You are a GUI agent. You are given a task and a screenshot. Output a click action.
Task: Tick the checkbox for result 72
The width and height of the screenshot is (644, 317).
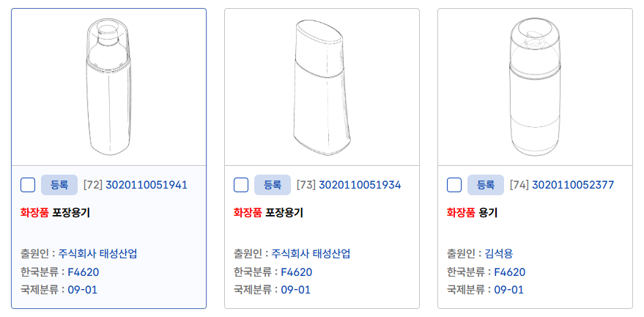click(28, 185)
